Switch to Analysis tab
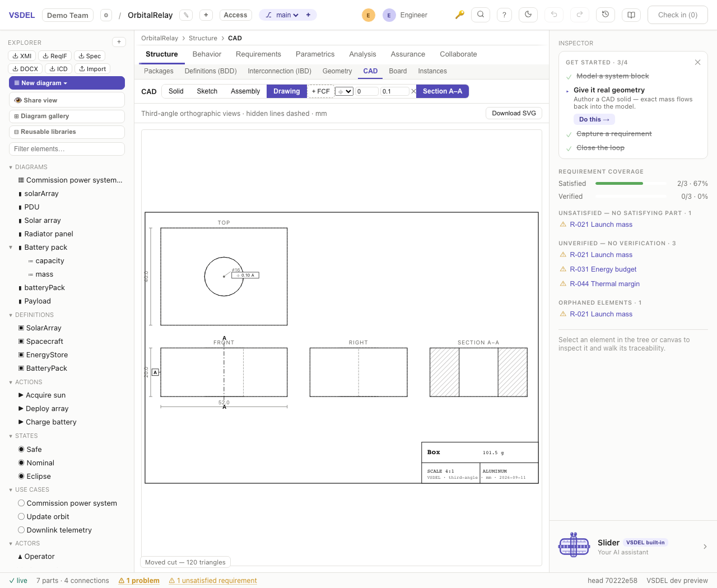Screen dimensions: 717x588 (x=362, y=54)
